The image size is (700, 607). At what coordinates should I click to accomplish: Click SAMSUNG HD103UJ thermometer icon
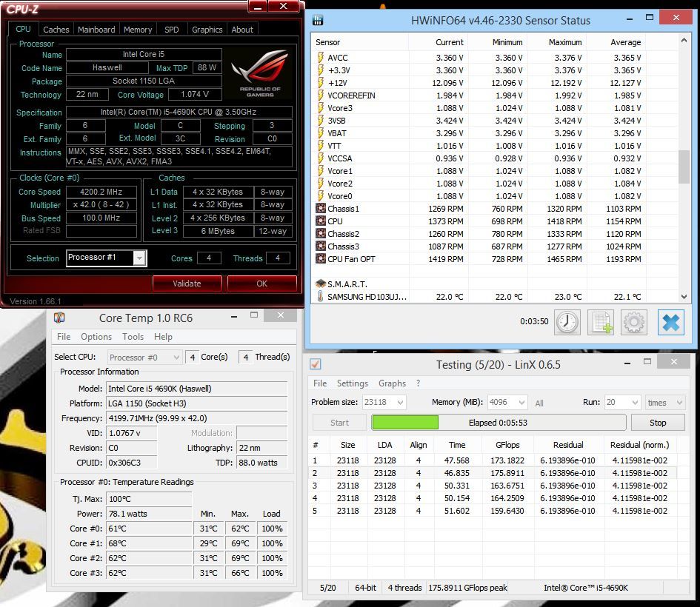point(320,296)
